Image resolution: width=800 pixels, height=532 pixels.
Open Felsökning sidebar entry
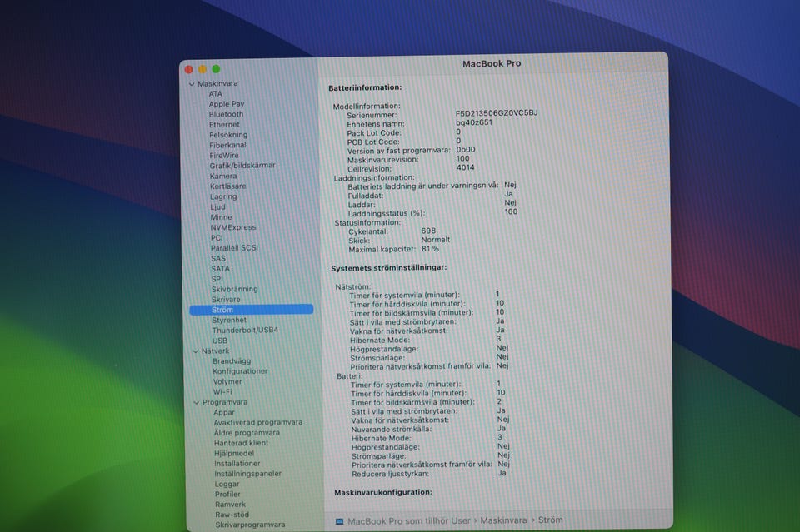click(228, 135)
